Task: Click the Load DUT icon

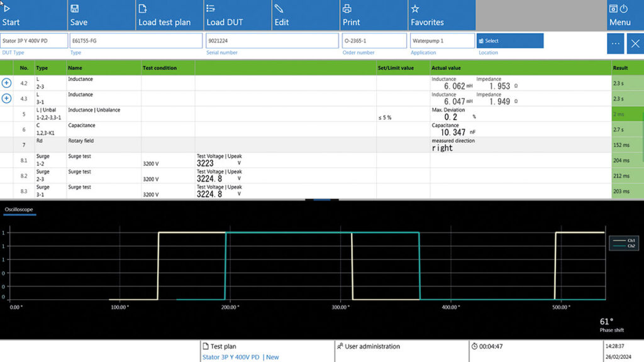Action: pos(211,9)
